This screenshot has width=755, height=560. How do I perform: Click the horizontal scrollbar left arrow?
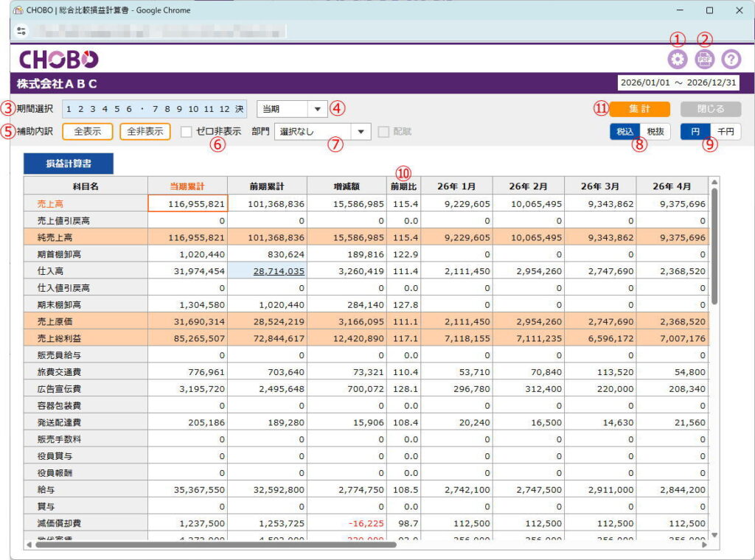pyautogui.click(x=29, y=545)
